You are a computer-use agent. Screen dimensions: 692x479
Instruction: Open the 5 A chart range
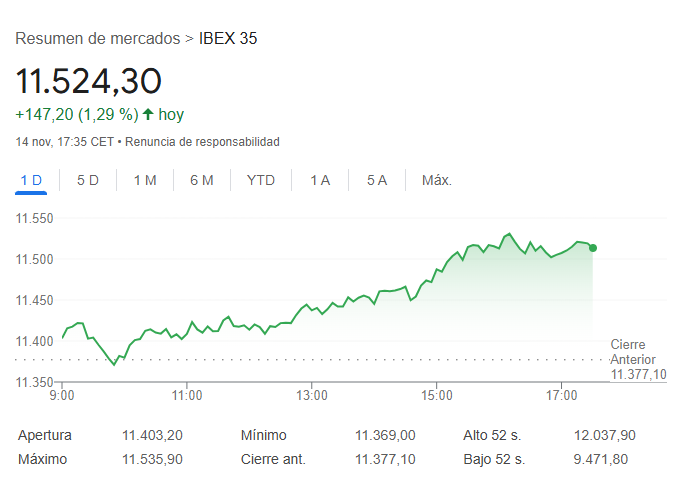(377, 180)
